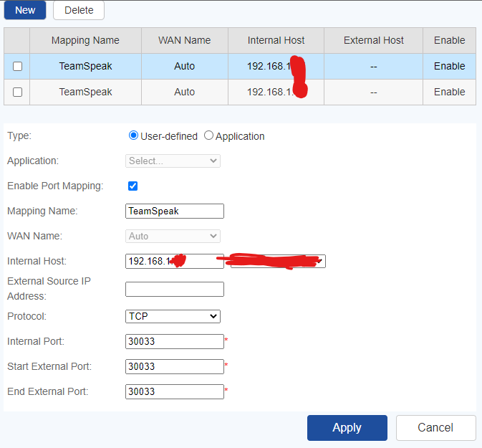Open the Protocol TCP dropdown

tap(173, 316)
